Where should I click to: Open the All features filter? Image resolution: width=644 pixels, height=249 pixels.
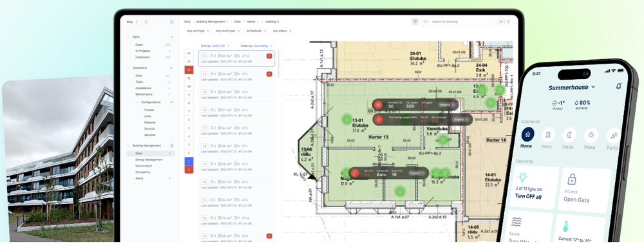256,31
